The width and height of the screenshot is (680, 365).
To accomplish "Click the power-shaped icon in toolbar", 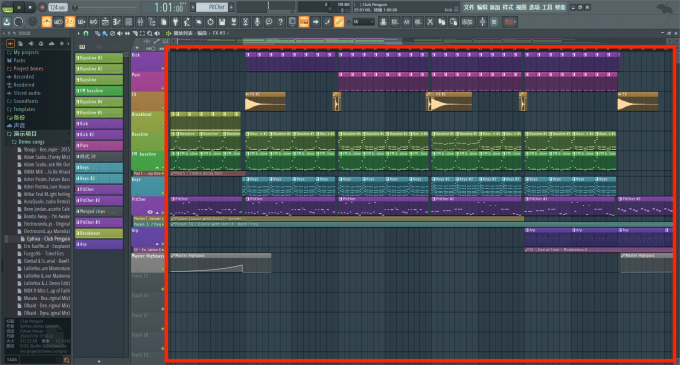I will pyautogui.click(x=210, y=22).
